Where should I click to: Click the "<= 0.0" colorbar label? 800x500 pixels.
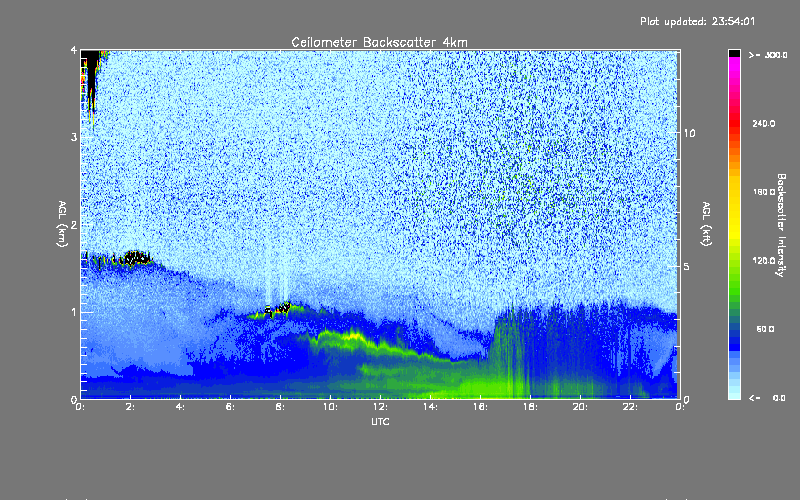point(767,397)
